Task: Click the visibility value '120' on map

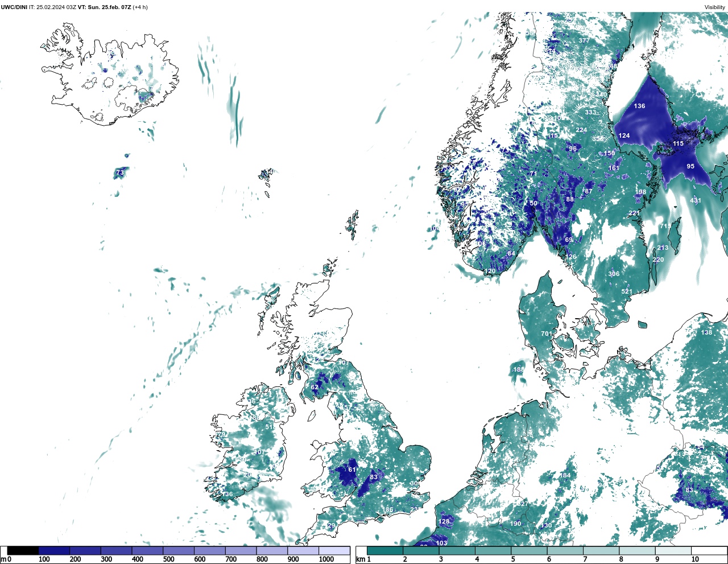Action: [489, 272]
